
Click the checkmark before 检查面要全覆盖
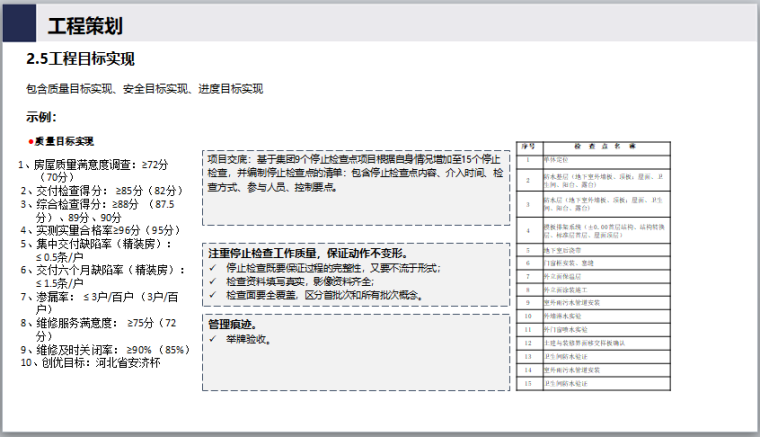215,295
